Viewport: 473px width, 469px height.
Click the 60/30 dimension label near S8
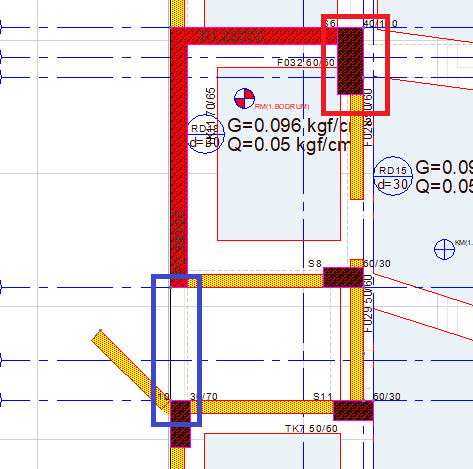[x=377, y=264]
